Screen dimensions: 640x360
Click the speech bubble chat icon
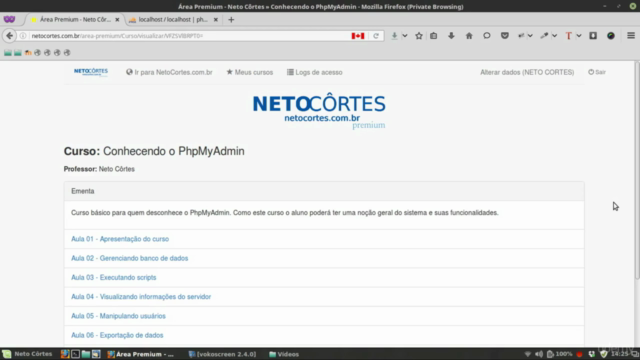pos(487,36)
